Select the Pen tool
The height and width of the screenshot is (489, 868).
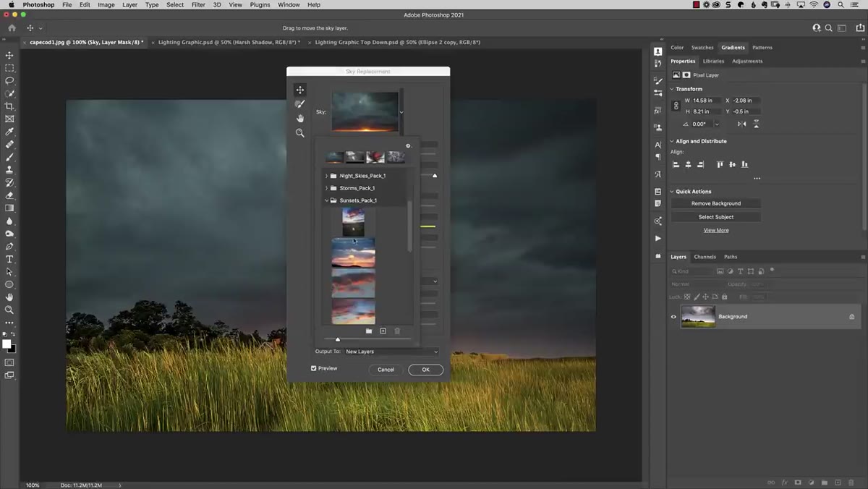click(x=9, y=247)
